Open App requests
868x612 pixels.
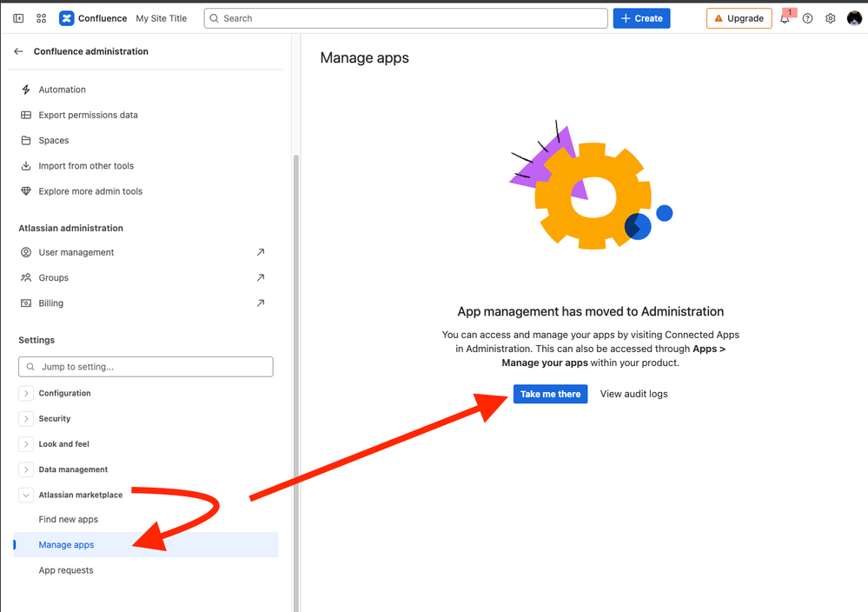(x=66, y=570)
